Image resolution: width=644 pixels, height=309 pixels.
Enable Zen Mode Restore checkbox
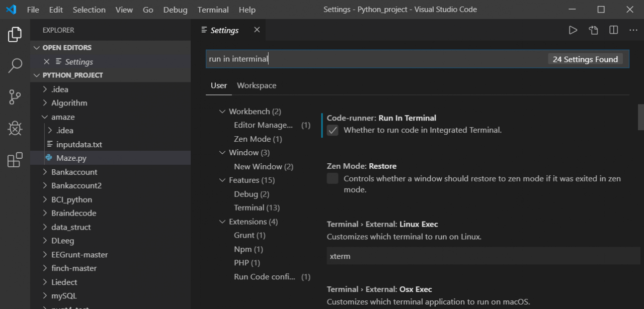333,178
